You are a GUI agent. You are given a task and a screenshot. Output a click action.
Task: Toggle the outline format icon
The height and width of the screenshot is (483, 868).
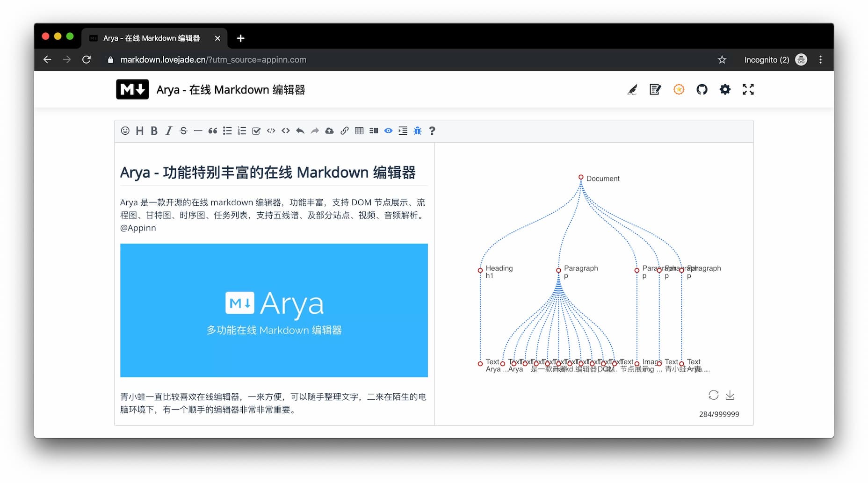[x=403, y=131]
